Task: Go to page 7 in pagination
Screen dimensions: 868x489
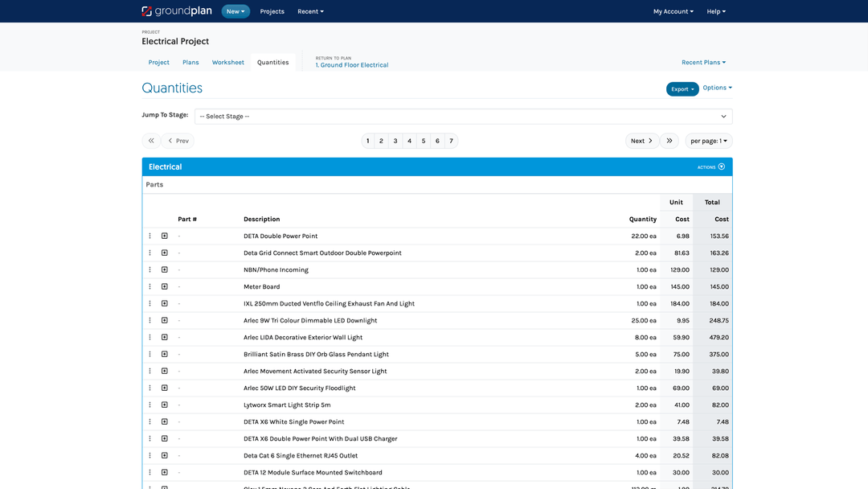Action: (451, 141)
